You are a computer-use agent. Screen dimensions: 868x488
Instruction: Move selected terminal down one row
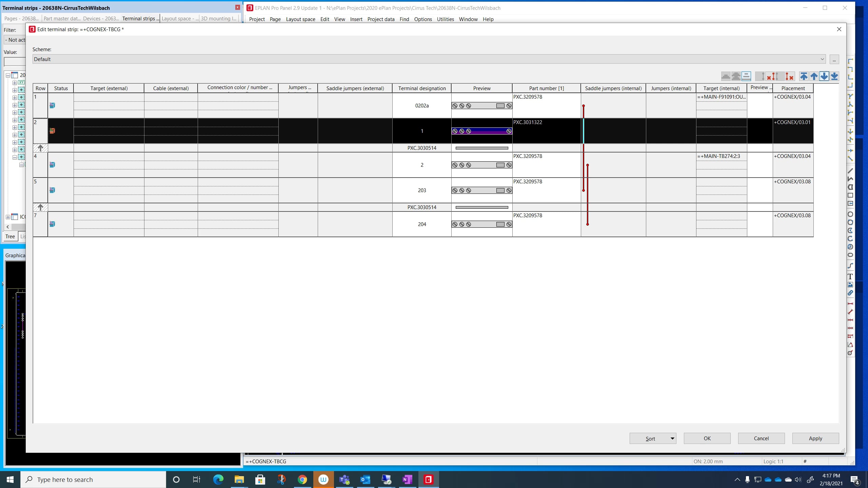[x=824, y=76]
